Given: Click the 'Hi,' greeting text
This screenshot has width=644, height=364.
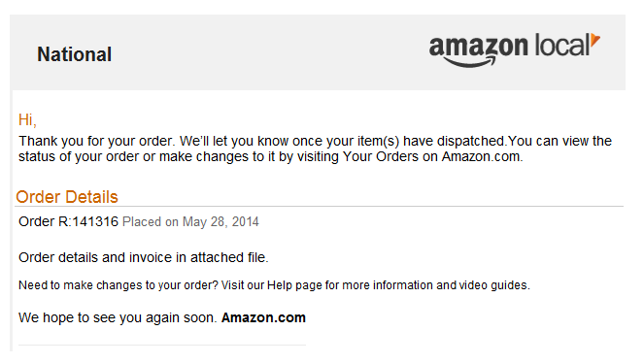Looking at the screenshot, I should 27,119.
